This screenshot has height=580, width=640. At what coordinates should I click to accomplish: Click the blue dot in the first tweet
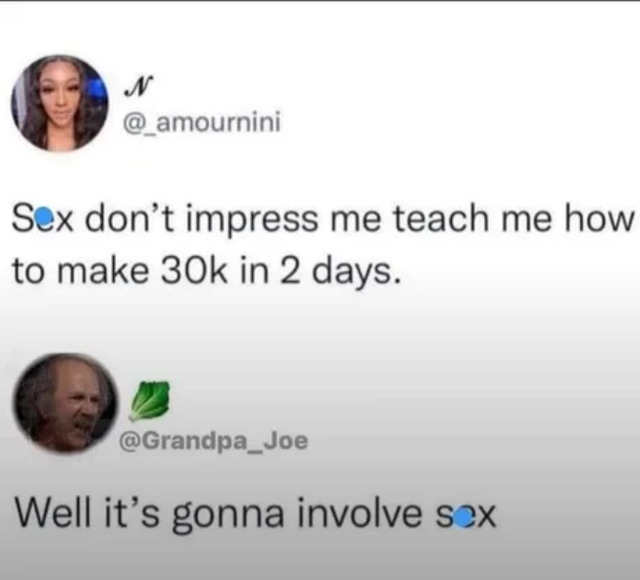tap(46, 217)
